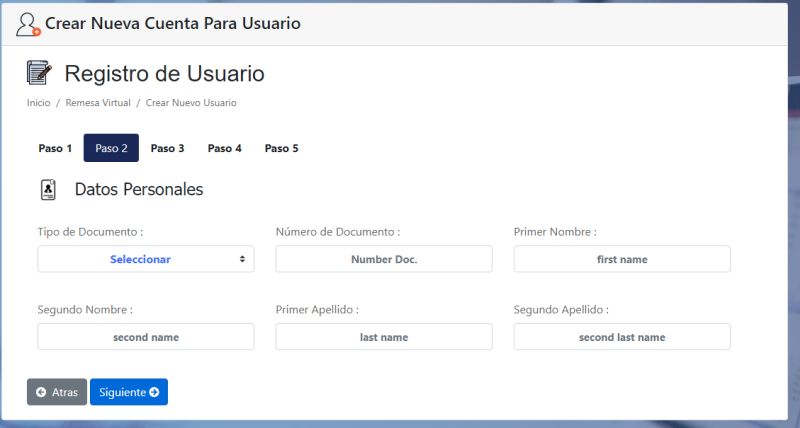Jump to the Paso 5 tab

(281, 148)
